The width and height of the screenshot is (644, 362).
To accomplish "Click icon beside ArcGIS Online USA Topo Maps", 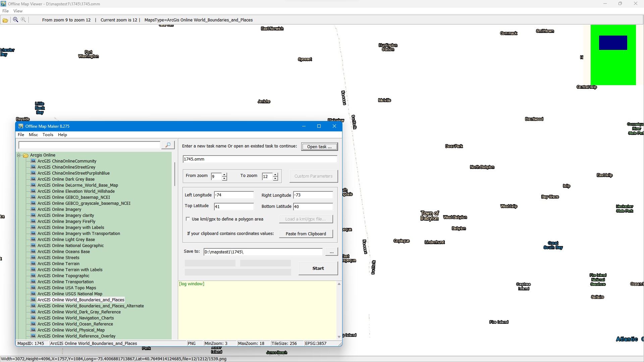I will click(33, 288).
